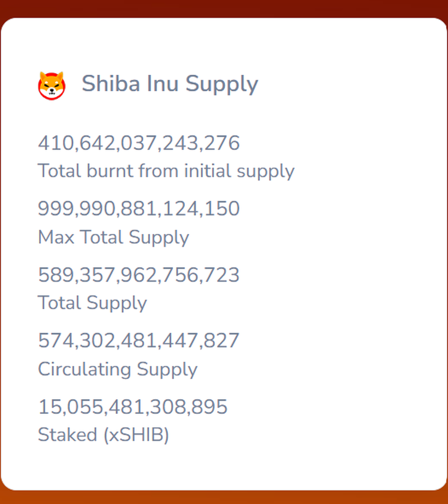The height and width of the screenshot is (504, 448).
Task: Select the total burnt value 410,642,037,243,276
Action: 139,143
